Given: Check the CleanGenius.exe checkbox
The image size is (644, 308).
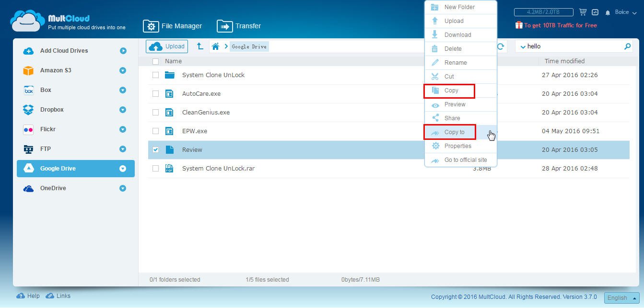Looking at the screenshot, I should coord(155,113).
